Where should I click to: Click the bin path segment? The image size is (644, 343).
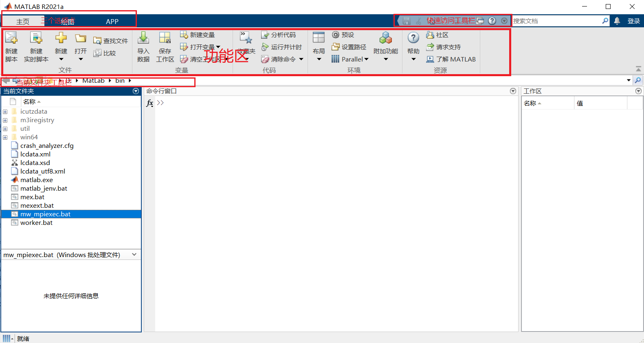coord(120,81)
